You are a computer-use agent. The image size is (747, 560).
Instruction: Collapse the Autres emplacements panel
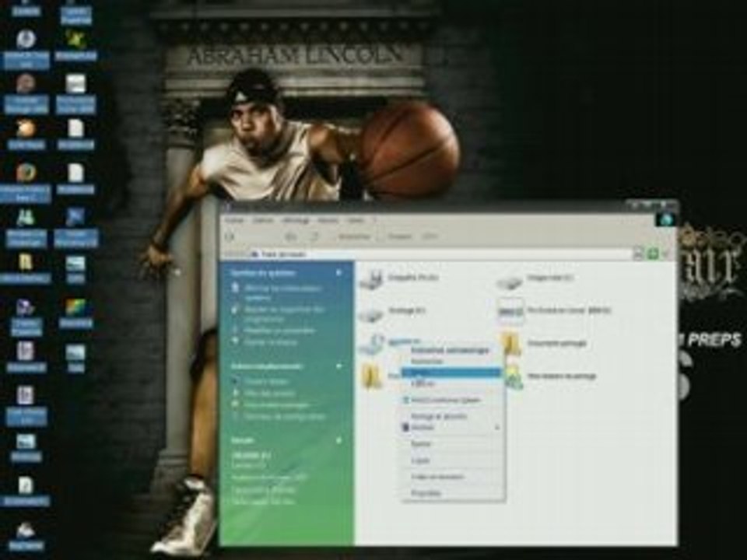coord(338,366)
